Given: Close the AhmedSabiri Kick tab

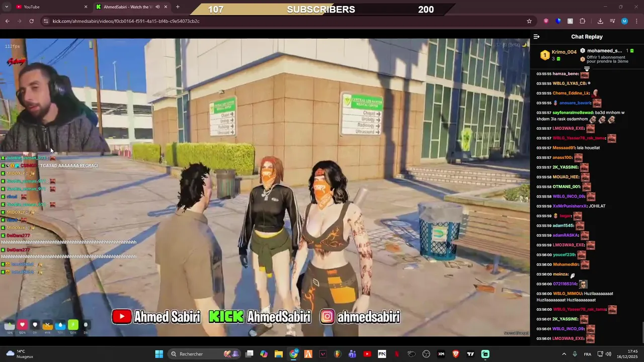Looking at the screenshot, I should click(166, 7).
